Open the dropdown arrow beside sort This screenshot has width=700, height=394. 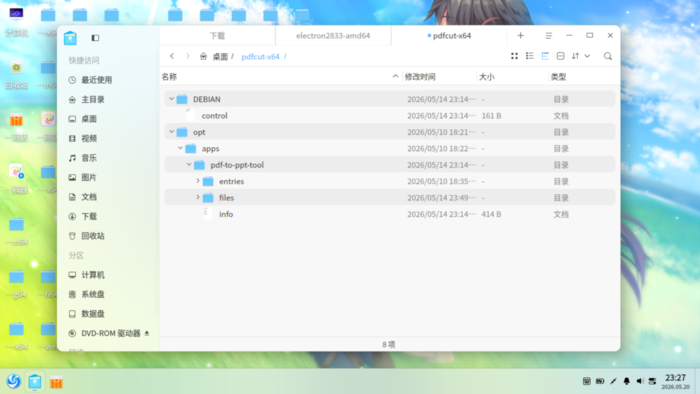click(587, 56)
